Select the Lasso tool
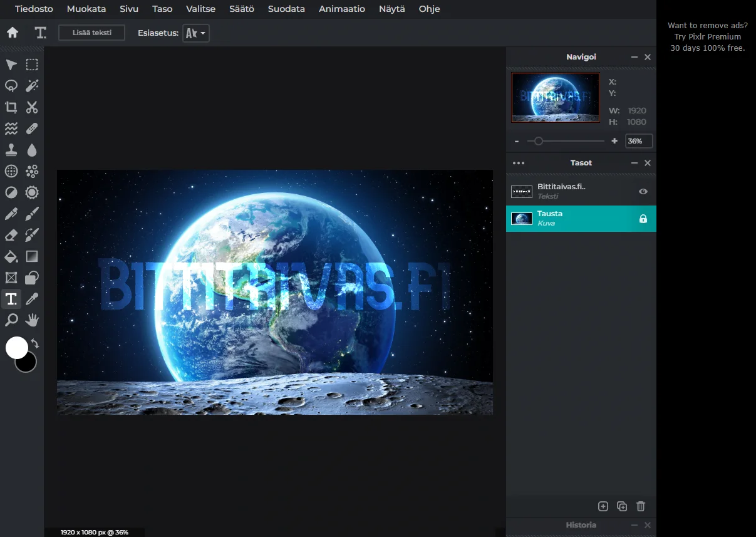This screenshot has width=756, height=537. pos(11,86)
